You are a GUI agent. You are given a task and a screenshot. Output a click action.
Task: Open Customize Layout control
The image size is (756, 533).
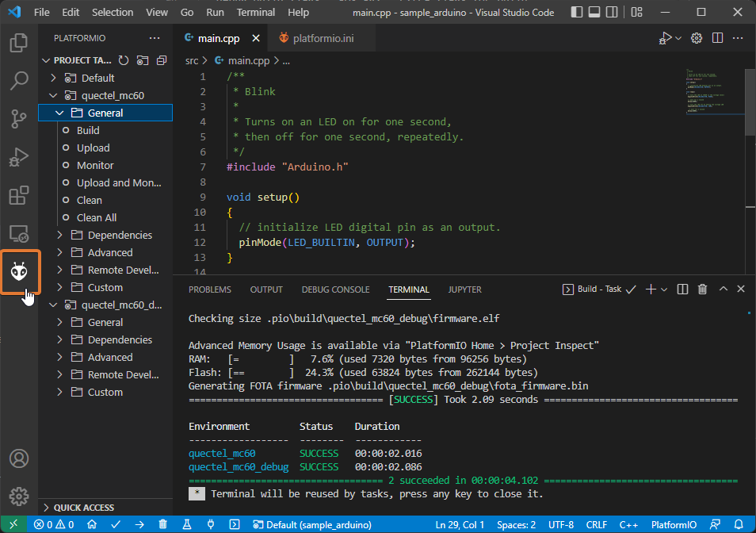coord(637,12)
